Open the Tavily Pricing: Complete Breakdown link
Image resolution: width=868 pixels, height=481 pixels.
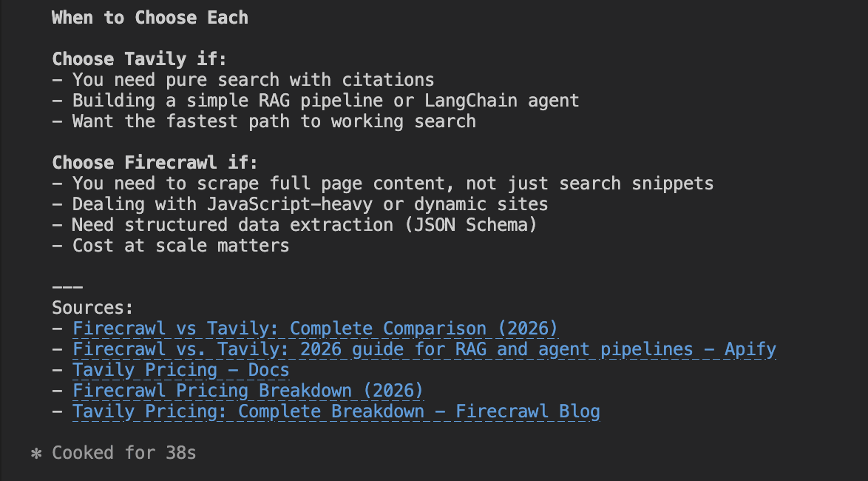[336, 411]
